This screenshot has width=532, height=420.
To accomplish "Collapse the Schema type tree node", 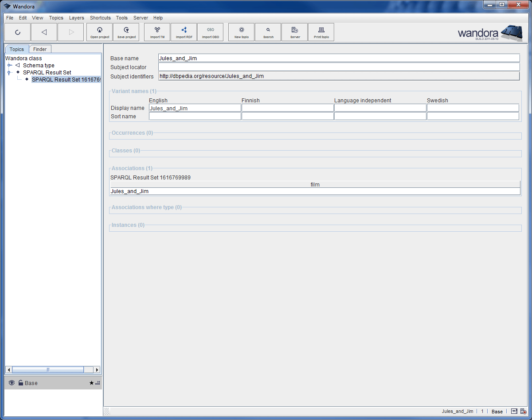I will pyautogui.click(x=9, y=65).
